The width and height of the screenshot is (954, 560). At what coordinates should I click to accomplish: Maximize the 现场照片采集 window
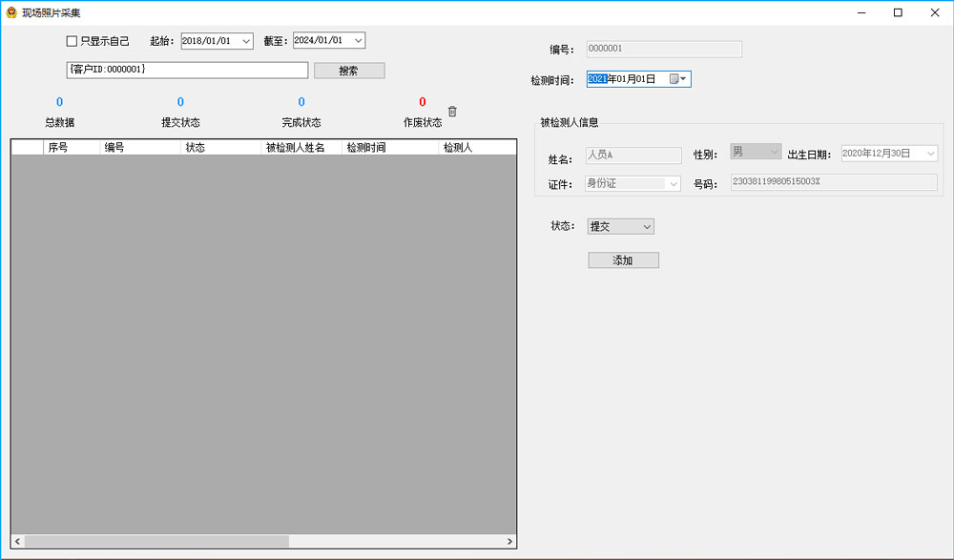pyautogui.click(x=898, y=12)
